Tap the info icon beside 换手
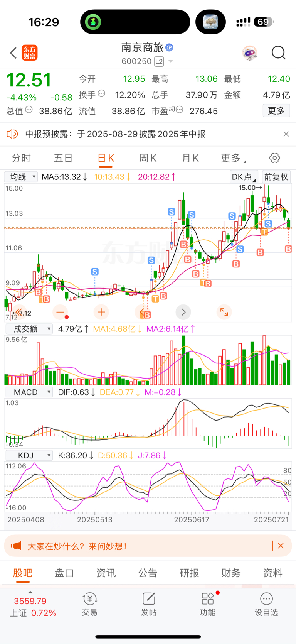Image resolution: width=296 pixels, height=644 pixels. pos(101,93)
